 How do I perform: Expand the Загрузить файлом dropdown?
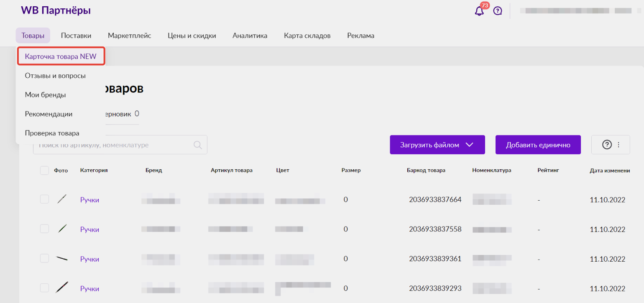[437, 145]
